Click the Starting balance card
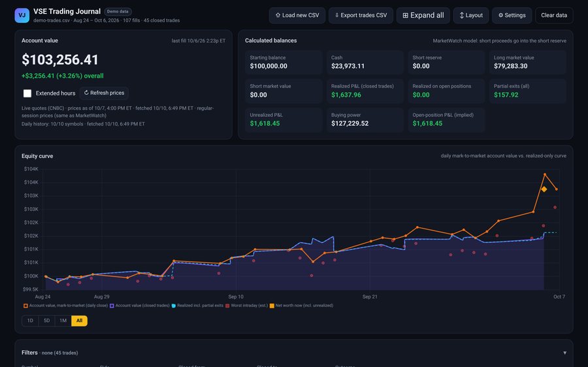 (x=284, y=62)
